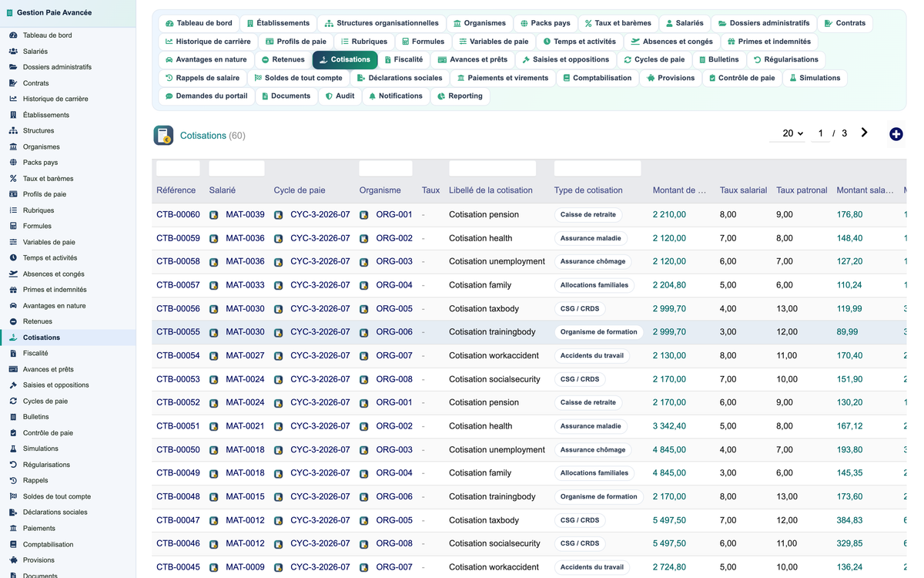Click the page number field
This screenshot has width=924, height=578.
pos(820,133)
